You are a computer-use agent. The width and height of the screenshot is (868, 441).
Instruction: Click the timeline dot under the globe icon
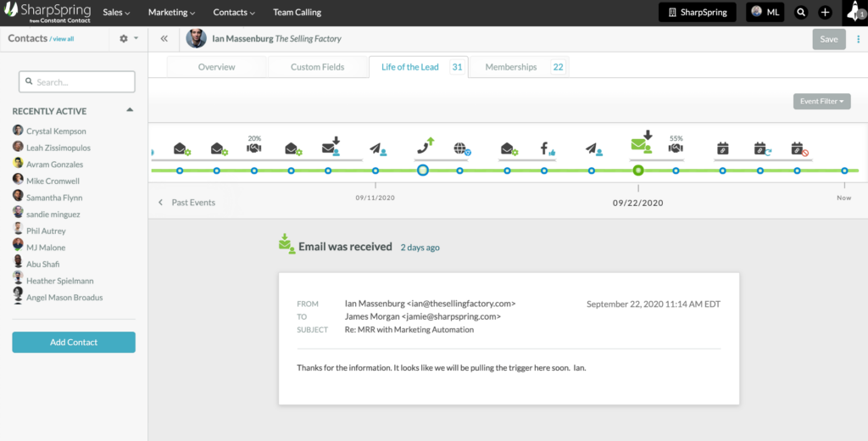(459, 170)
